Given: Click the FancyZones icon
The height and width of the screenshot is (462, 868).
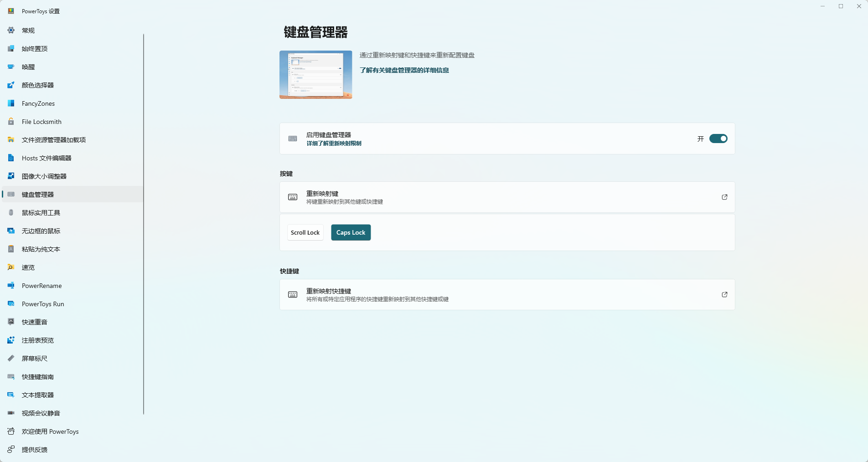Looking at the screenshot, I should (x=11, y=103).
